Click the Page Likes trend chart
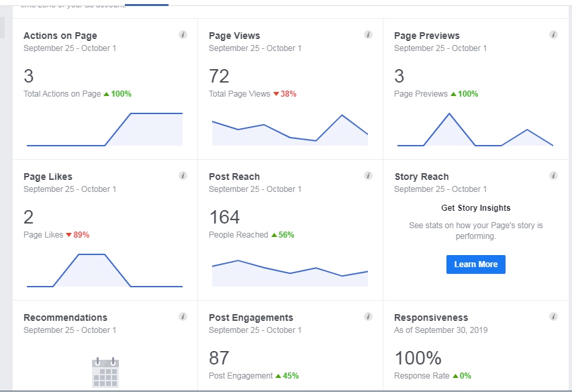This screenshot has width=572, height=392. 105,271
